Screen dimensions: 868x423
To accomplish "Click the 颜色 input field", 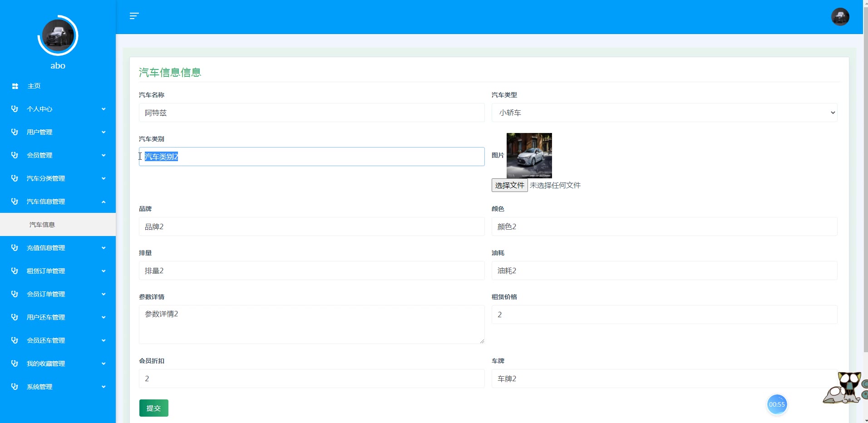I will [x=664, y=226].
